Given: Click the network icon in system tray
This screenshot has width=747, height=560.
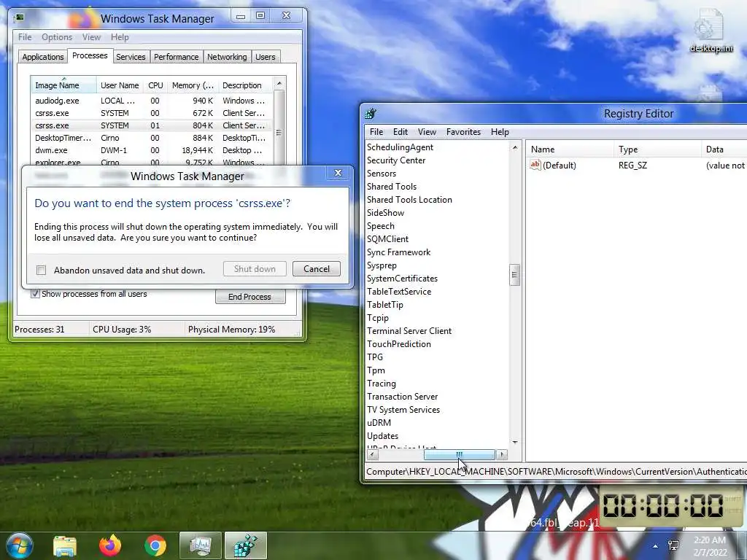Looking at the screenshot, I should point(673,545).
